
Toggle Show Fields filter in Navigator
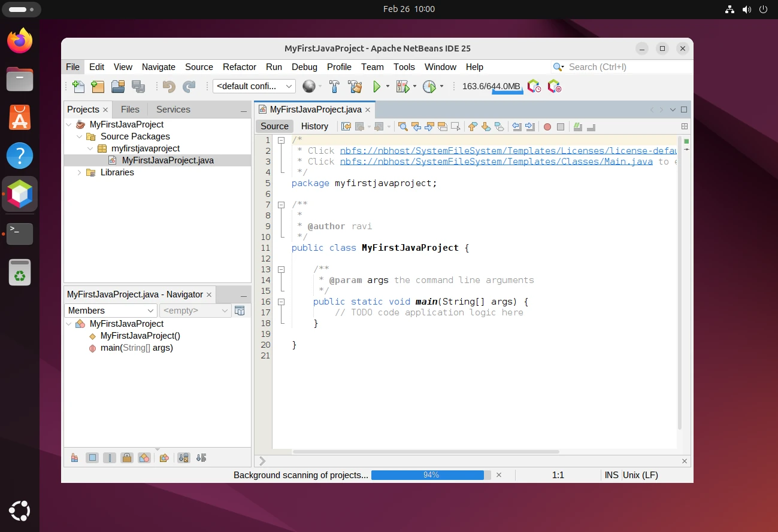pyautogui.click(x=92, y=458)
